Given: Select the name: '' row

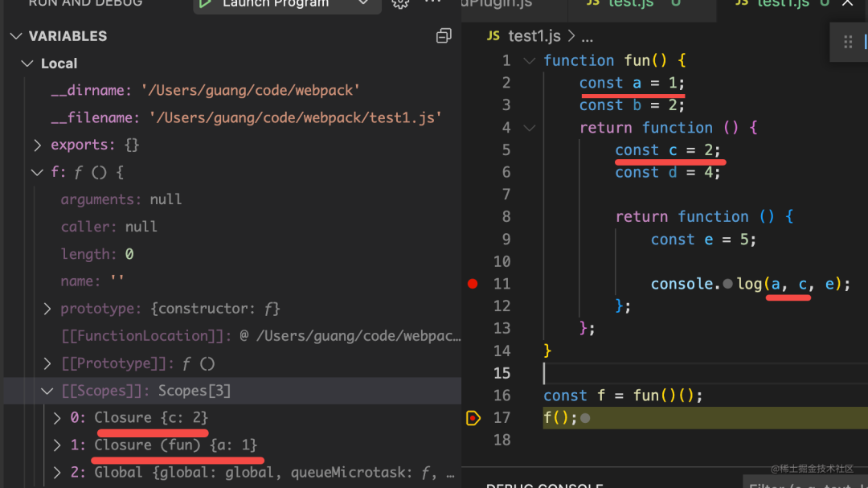Looking at the screenshot, I should 232,281.
